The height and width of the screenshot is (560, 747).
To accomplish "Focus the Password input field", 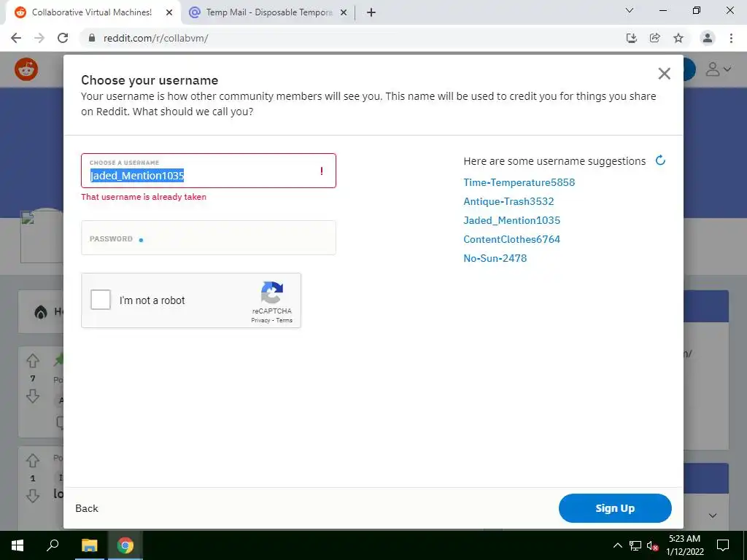I will 209,238.
